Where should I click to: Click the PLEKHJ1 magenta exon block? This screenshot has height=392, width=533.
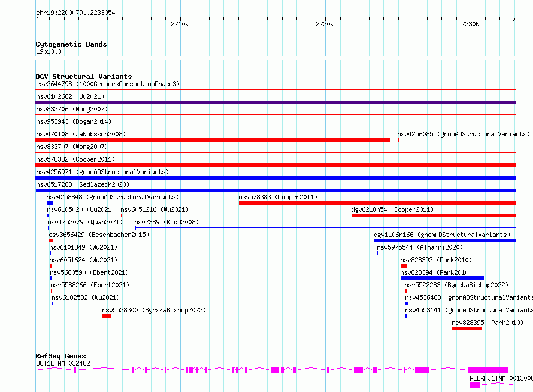tap(476, 385)
